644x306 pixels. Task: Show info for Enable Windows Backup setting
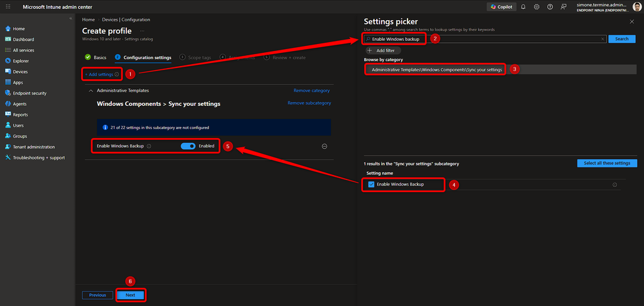(x=148, y=146)
